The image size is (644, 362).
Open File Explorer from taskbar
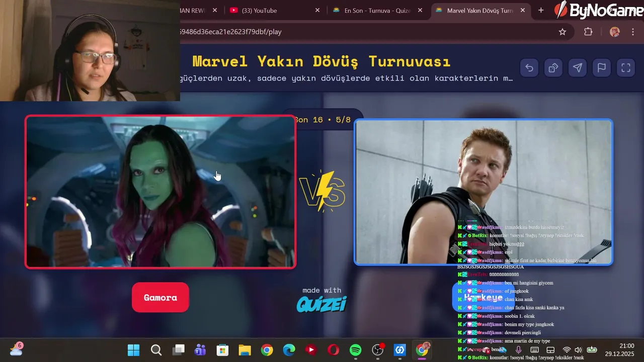click(245, 350)
